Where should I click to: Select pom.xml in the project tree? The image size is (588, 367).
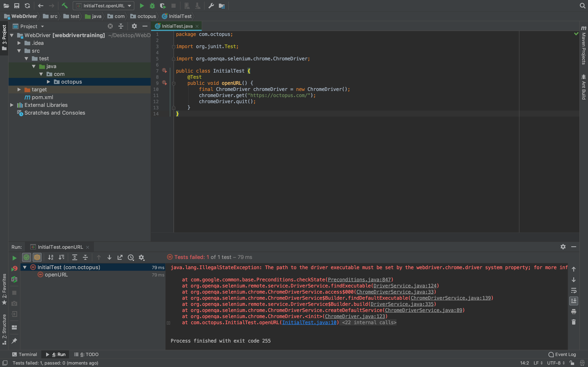click(x=42, y=97)
